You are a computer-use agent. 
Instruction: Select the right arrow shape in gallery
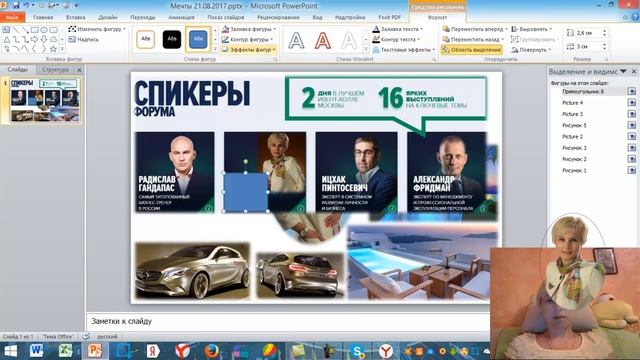[x=35, y=40]
